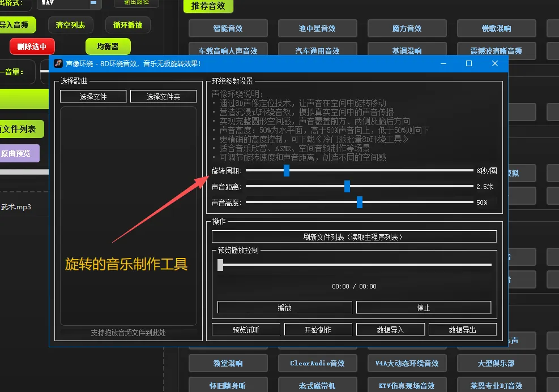Image resolution: width=559 pixels, height=392 pixels.
Task: Select 莱恩专业DJ音效 preset
Action: click(x=496, y=385)
